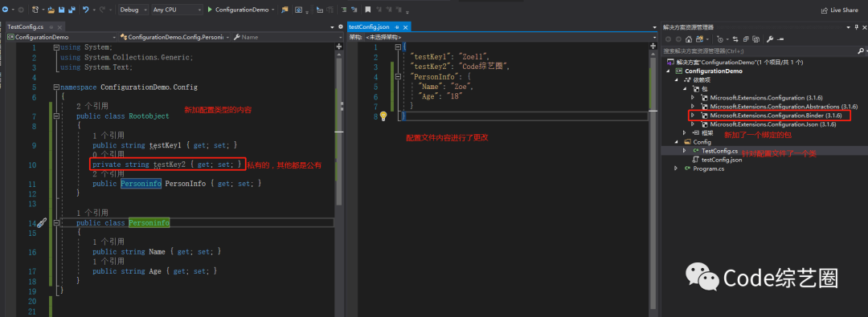Toggle auto-hide pin on Solution Explorer panel
This screenshot has width=868, height=317.
(856, 26)
